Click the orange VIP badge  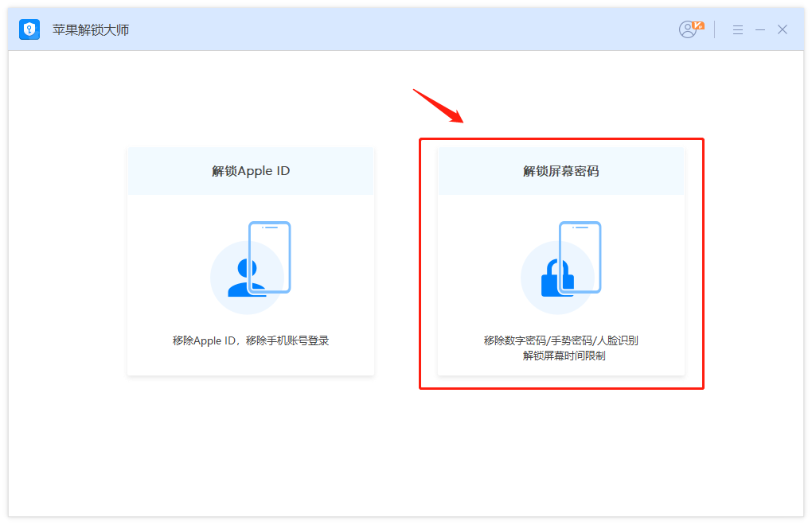click(x=698, y=25)
